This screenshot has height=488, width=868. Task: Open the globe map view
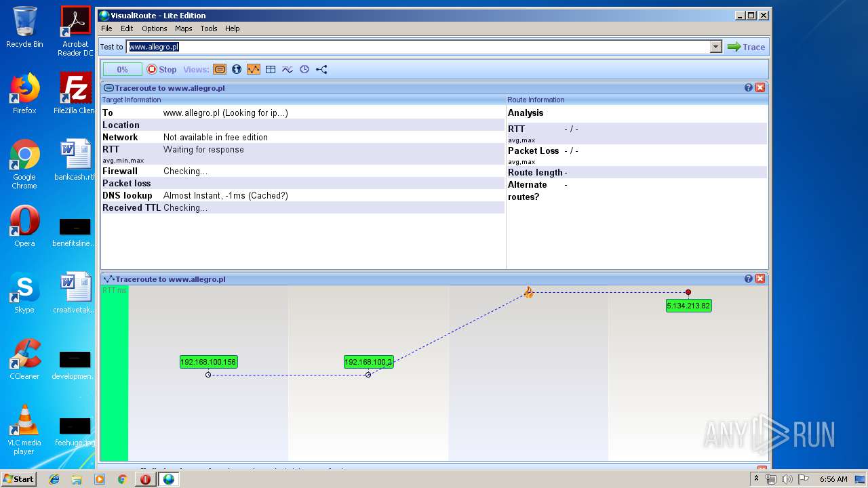click(x=237, y=69)
